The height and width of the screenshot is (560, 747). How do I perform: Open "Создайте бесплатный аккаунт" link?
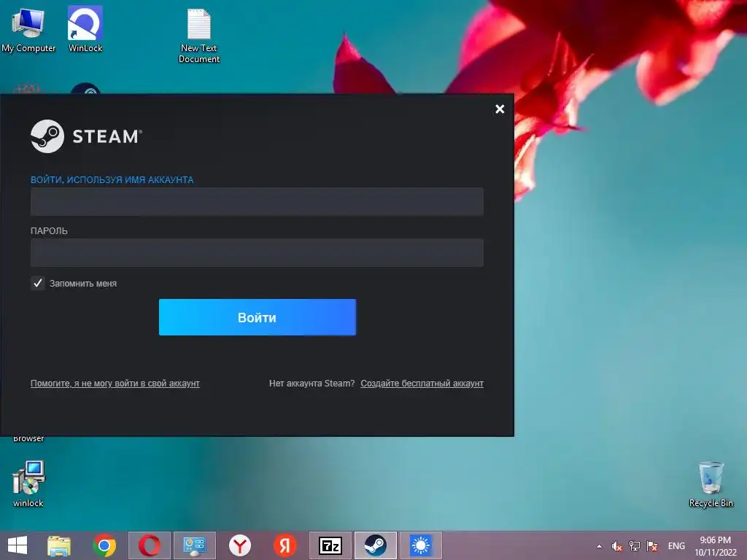(x=422, y=384)
